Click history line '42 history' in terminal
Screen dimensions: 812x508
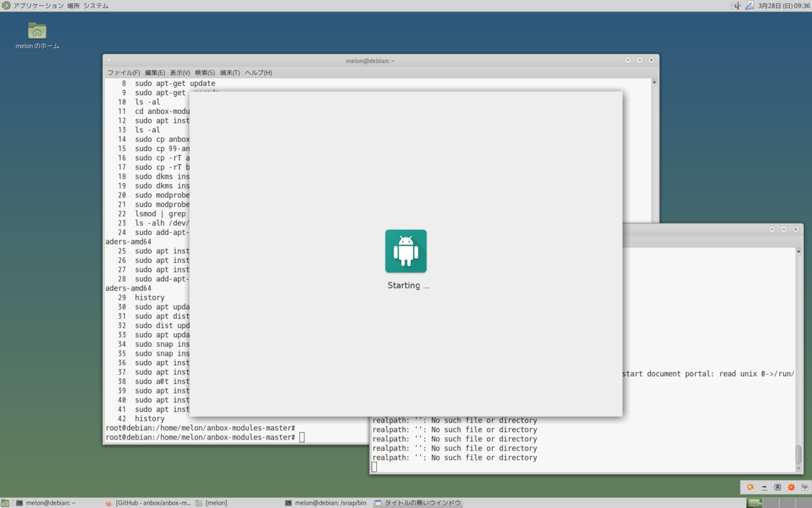[141, 419]
